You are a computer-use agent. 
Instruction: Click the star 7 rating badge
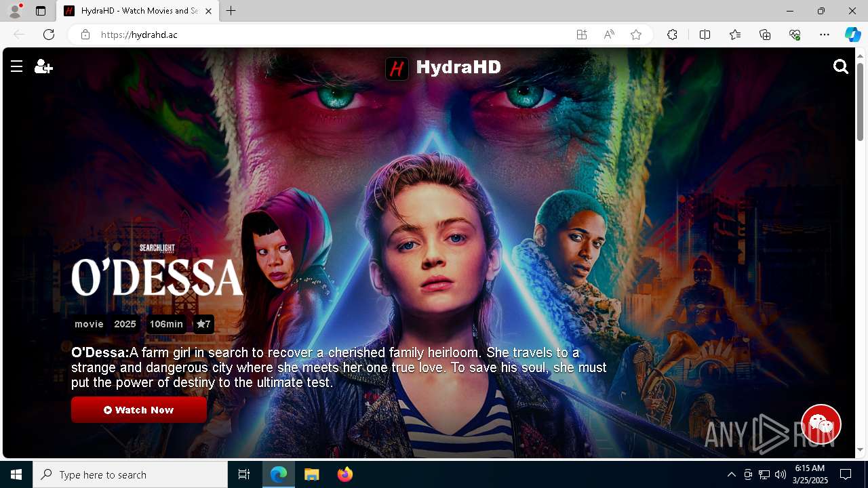(x=203, y=324)
